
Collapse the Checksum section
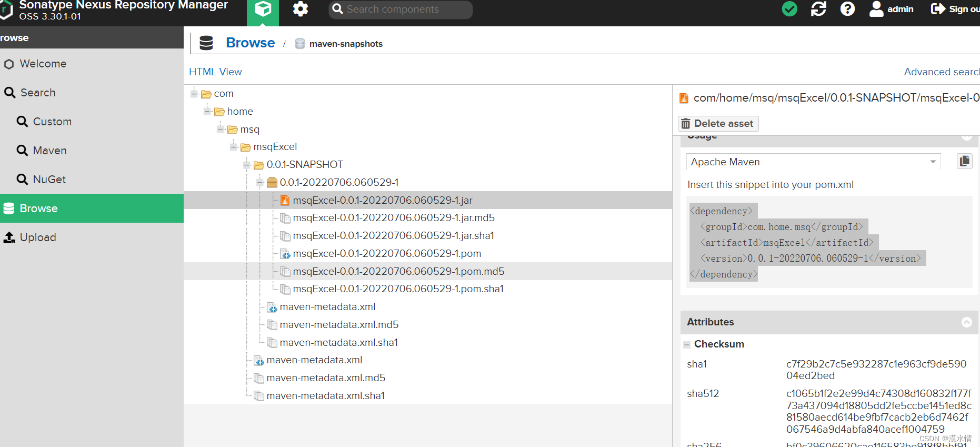tap(687, 345)
